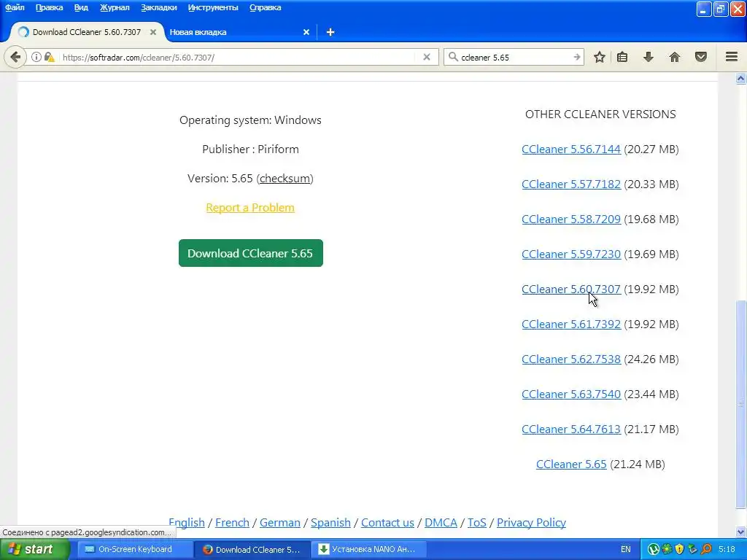Click the vertical scrollbar down arrow
747x560 pixels.
click(x=741, y=532)
